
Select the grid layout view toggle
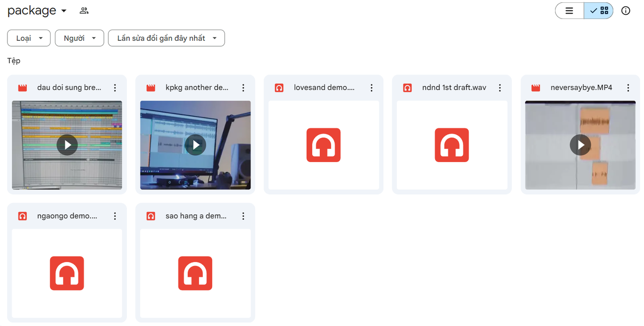coord(599,11)
